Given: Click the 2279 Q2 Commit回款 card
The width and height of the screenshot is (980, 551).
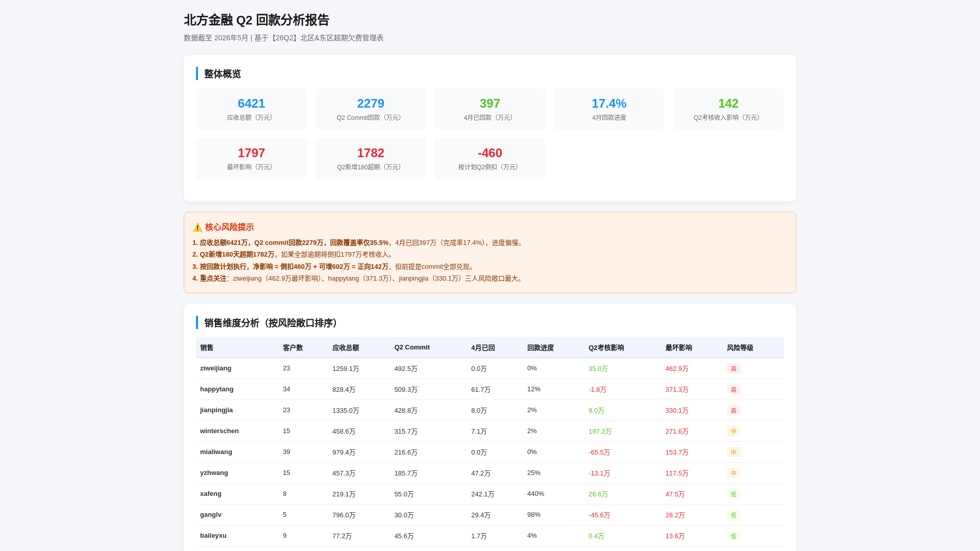Looking at the screenshot, I should coord(371,109).
